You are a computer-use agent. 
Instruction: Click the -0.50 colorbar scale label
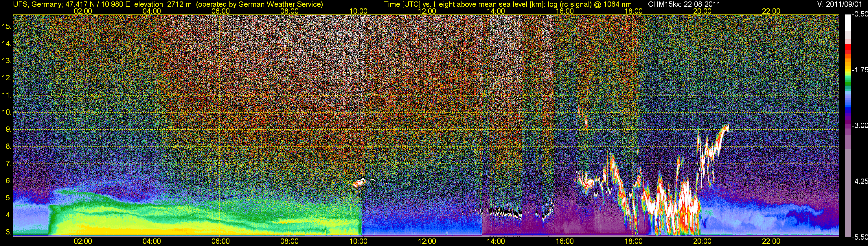pyautogui.click(x=860, y=14)
